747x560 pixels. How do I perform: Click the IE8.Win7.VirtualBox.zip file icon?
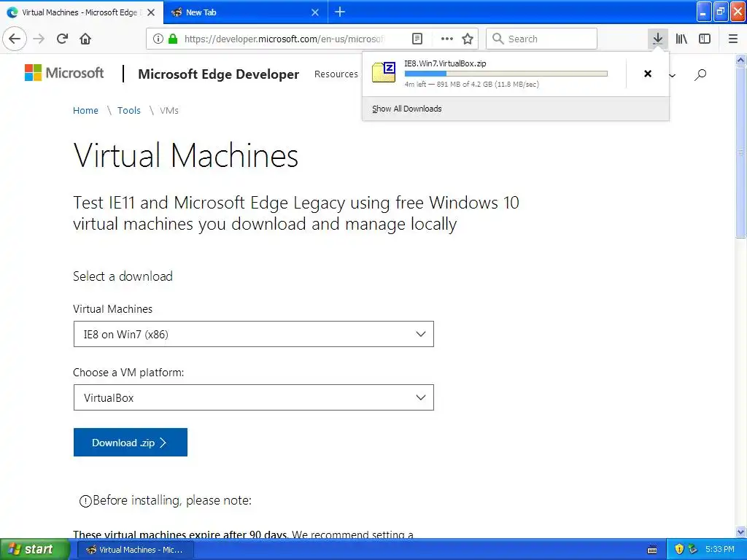click(x=384, y=73)
